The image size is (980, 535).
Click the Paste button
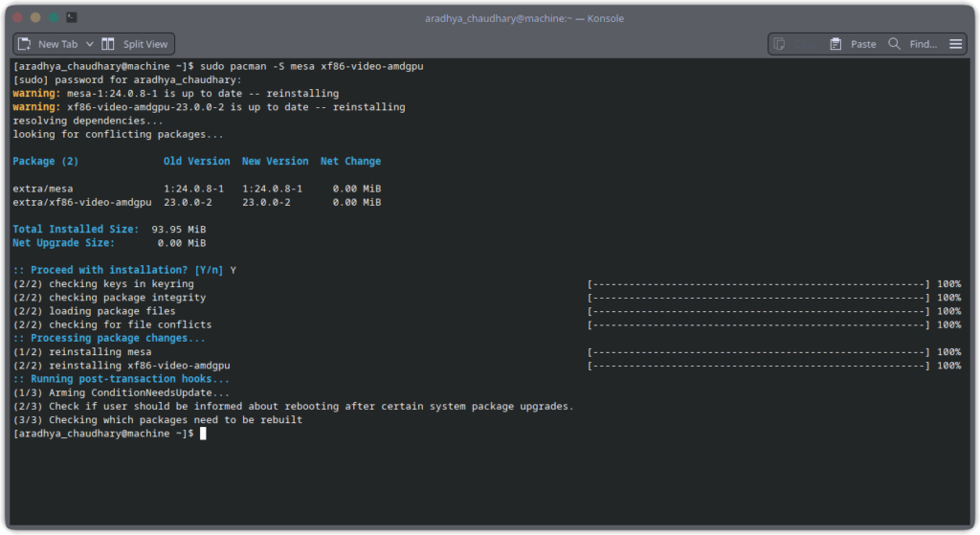(853, 44)
